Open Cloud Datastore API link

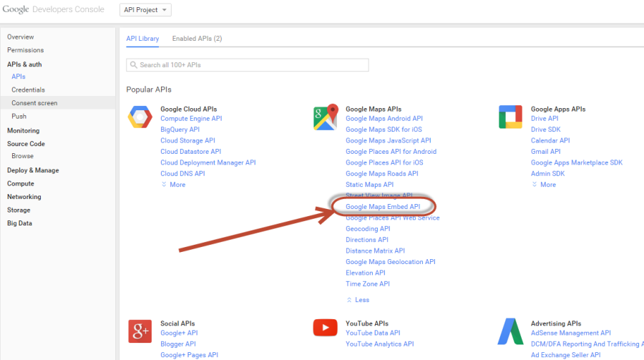point(191,152)
